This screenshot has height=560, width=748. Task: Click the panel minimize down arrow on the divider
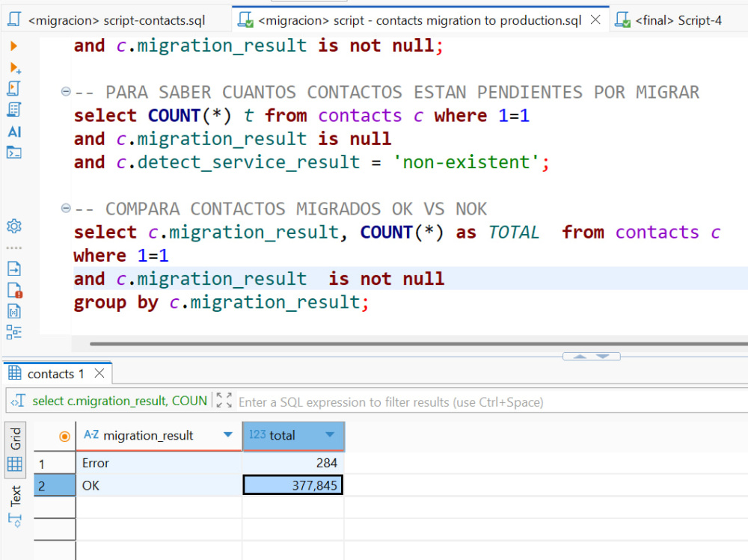pos(603,357)
